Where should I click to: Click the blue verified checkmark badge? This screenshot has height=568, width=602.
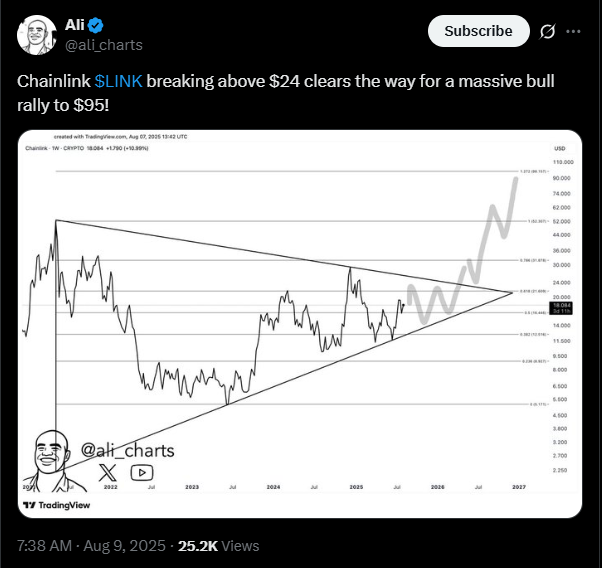95,25
